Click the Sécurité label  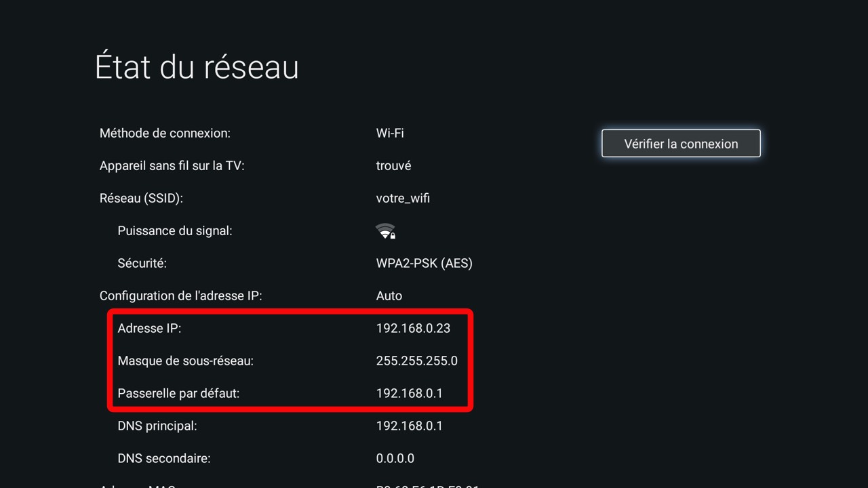click(x=142, y=264)
